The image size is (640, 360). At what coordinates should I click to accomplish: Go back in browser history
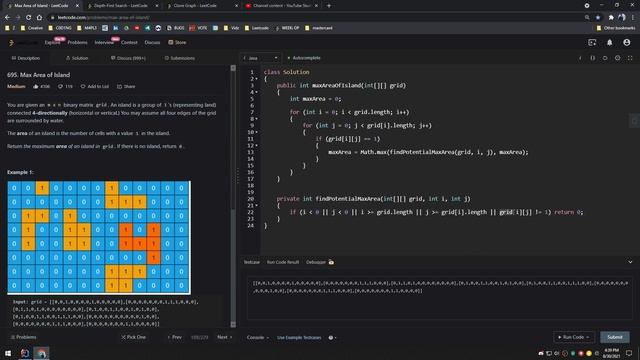click(7, 18)
